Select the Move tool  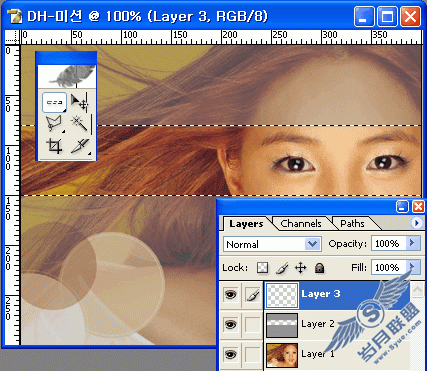click(79, 103)
